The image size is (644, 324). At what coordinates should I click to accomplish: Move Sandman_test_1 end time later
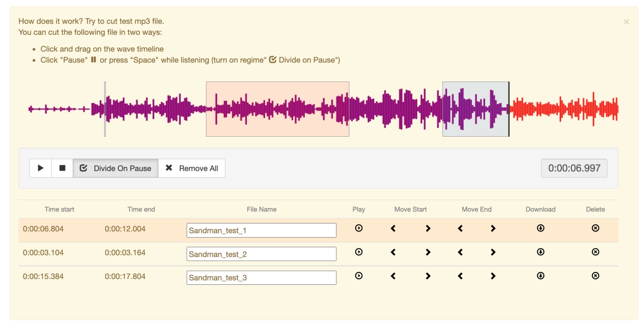[x=493, y=229]
